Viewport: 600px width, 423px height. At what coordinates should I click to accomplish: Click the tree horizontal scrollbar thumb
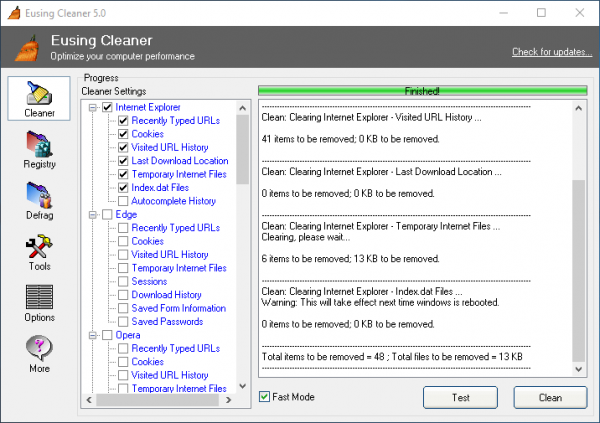click(x=157, y=400)
